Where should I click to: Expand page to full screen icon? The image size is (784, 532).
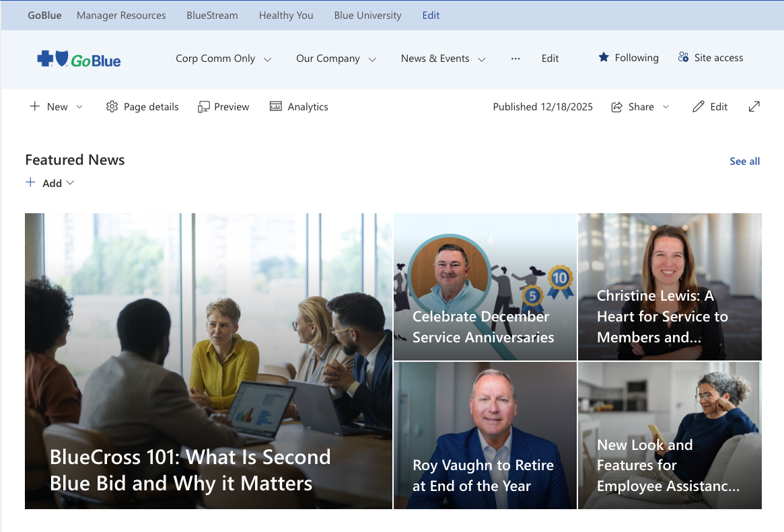pos(754,106)
